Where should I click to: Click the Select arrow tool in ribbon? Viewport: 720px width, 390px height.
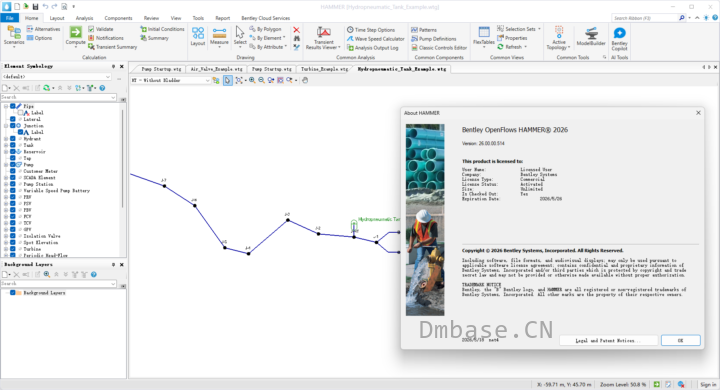tap(240, 36)
